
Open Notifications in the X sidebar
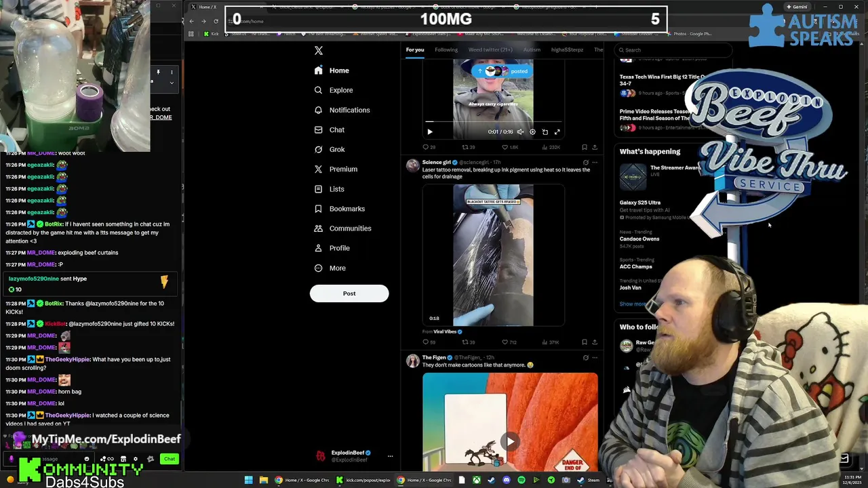(342, 110)
